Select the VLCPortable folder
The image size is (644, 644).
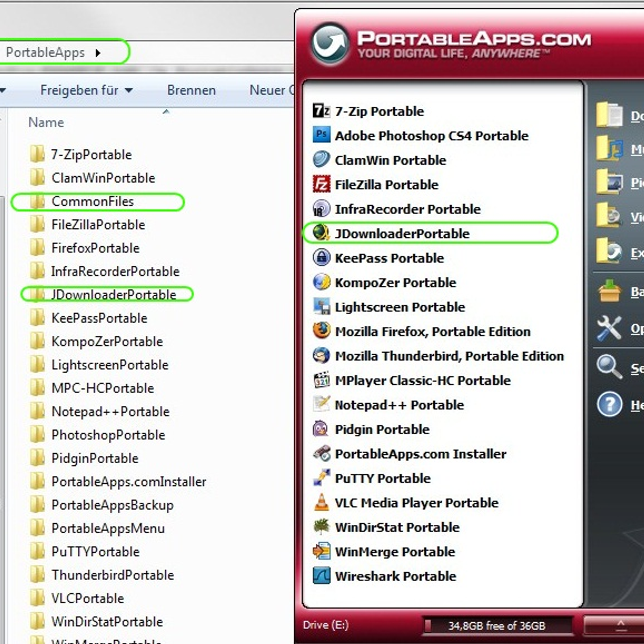pyautogui.click(x=77, y=598)
